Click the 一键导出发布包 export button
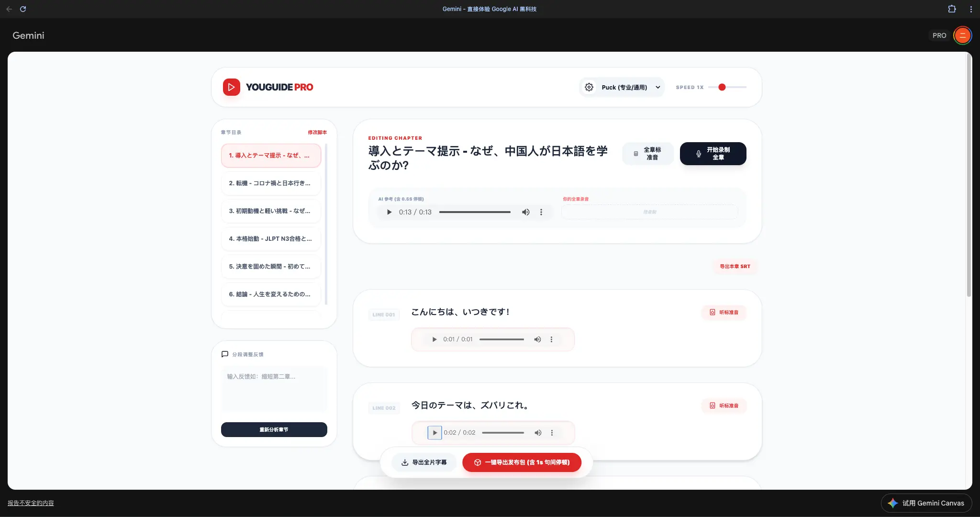This screenshot has height=517, width=980. pyautogui.click(x=522, y=462)
